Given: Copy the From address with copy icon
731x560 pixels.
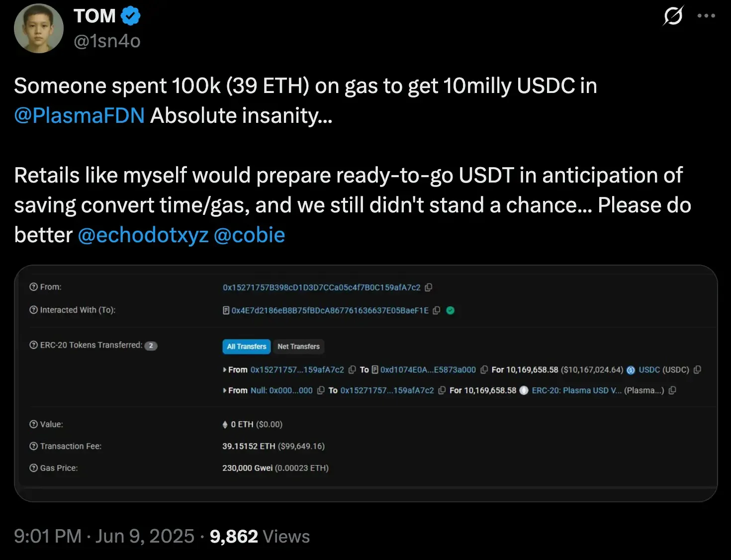Looking at the screenshot, I should [x=429, y=287].
